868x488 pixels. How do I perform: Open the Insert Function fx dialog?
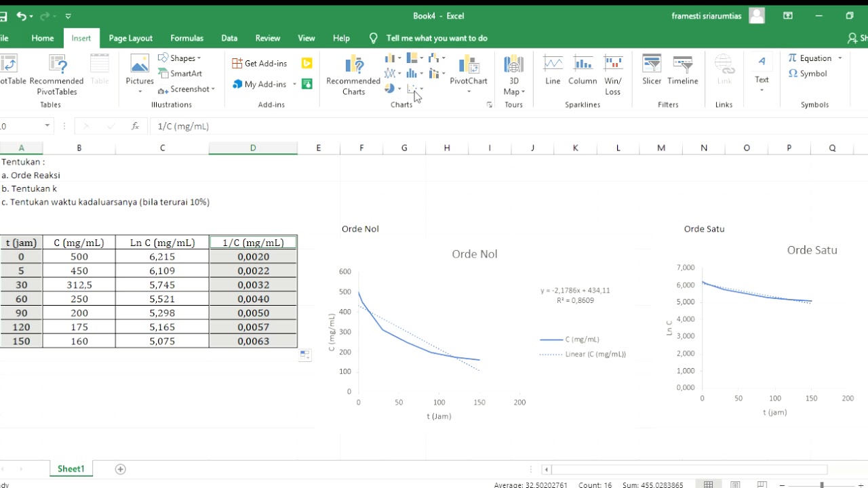135,126
